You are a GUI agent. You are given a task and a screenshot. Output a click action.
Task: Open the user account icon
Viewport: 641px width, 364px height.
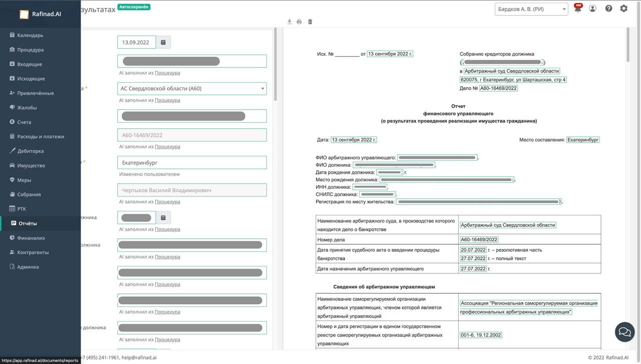[x=592, y=9]
